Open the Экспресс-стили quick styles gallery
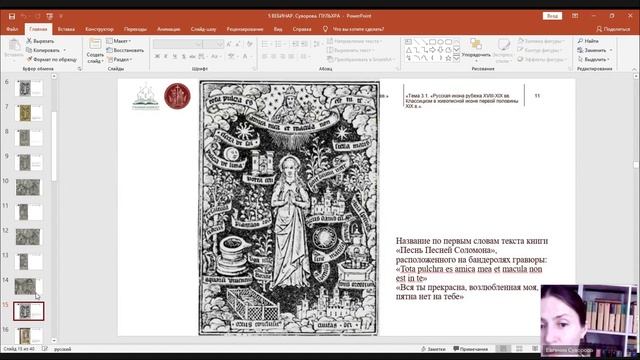The width and height of the screenshot is (640, 360). [503, 50]
